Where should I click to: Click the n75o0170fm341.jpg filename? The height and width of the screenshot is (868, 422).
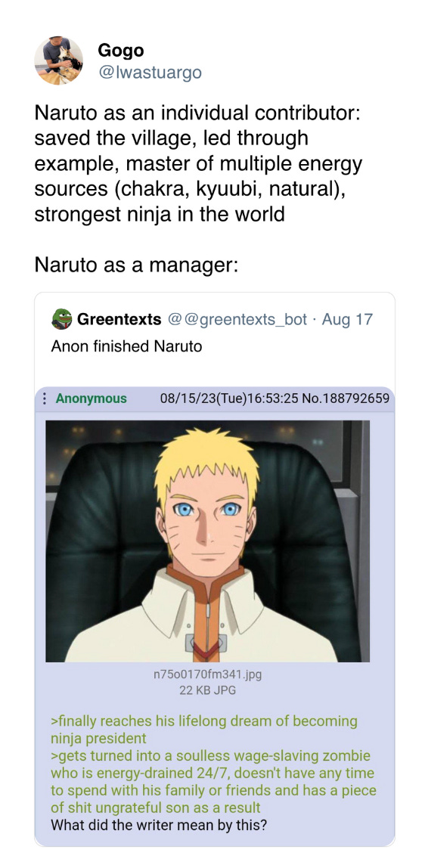(x=207, y=674)
